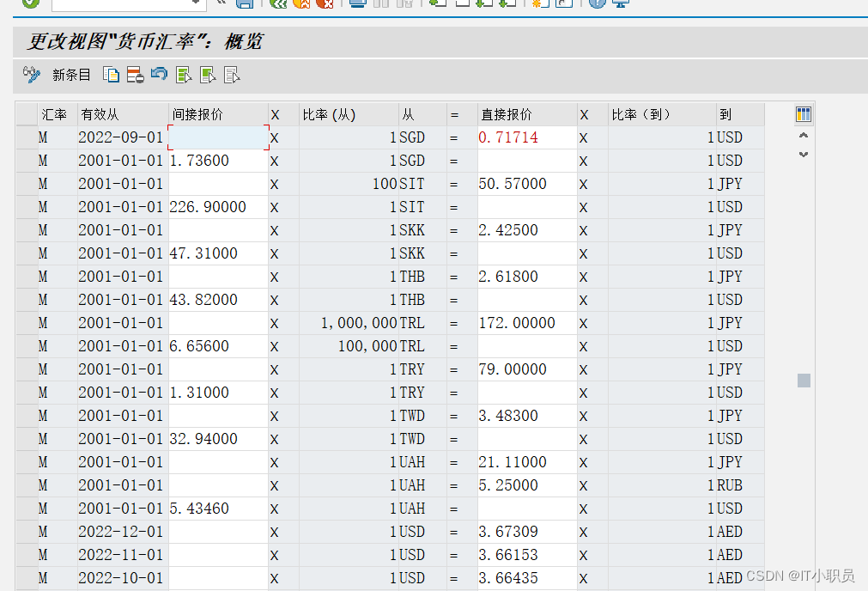868x591 pixels.
Task: Select the row selector for the UAH to RUB row
Action: (x=26, y=485)
